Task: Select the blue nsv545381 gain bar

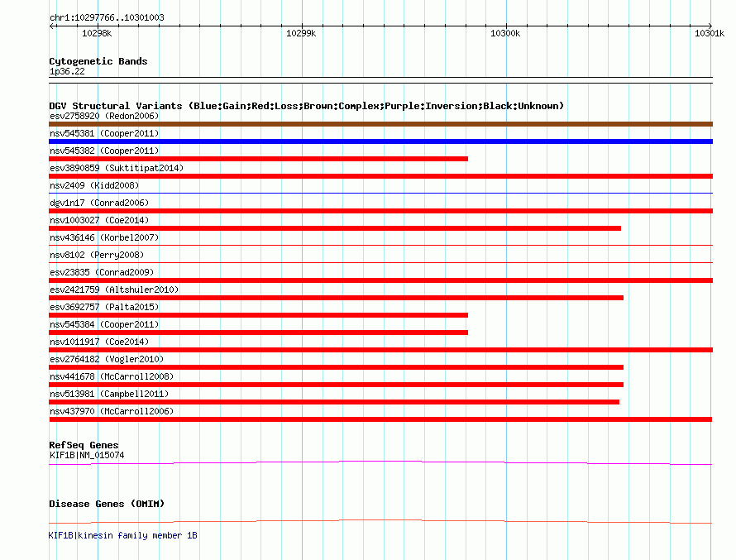Action: 380,141
